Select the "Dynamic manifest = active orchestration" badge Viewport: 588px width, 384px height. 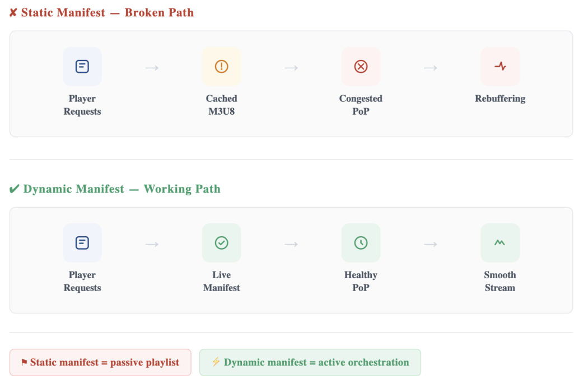(310, 363)
